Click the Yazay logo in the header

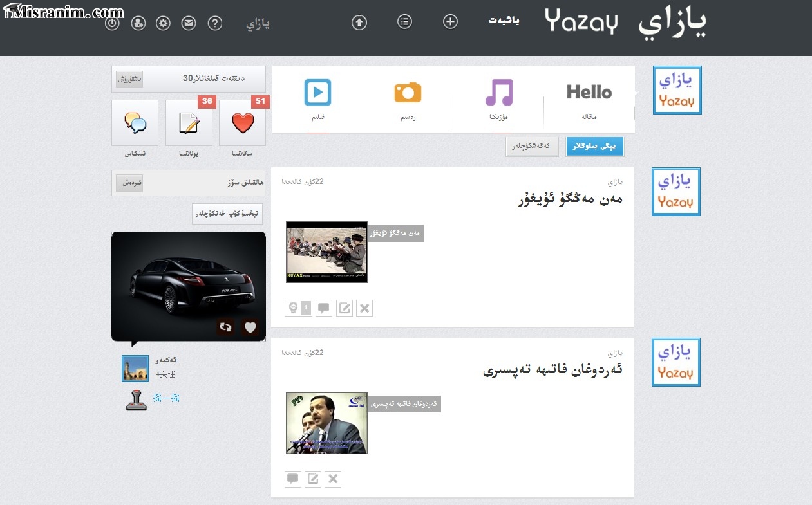tap(626, 22)
